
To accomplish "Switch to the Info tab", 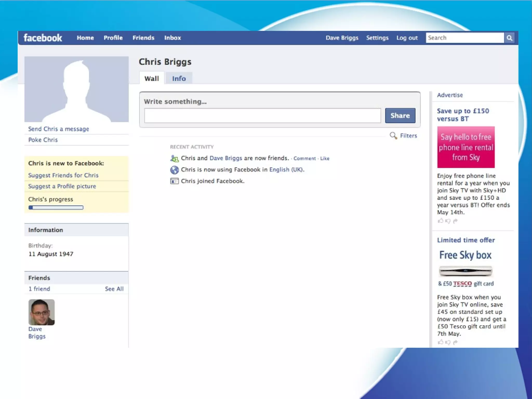I will pyautogui.click(x=179, y=78).
